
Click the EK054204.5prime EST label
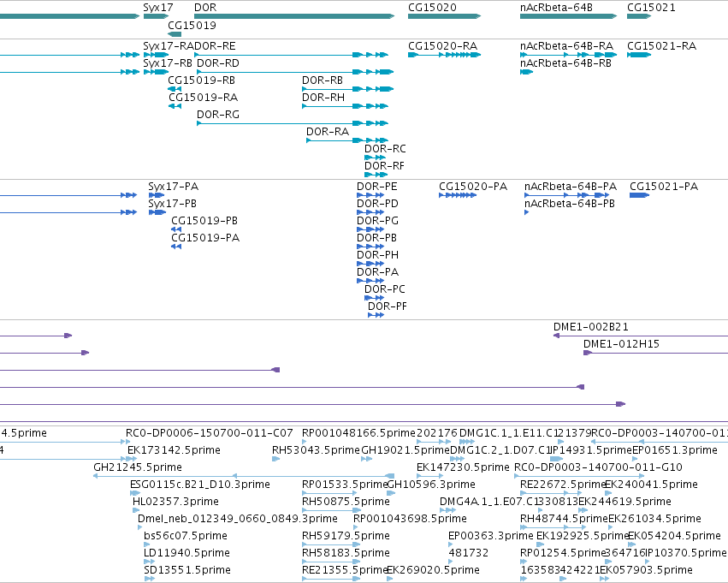pyautogui.click(x=674, y=537)
